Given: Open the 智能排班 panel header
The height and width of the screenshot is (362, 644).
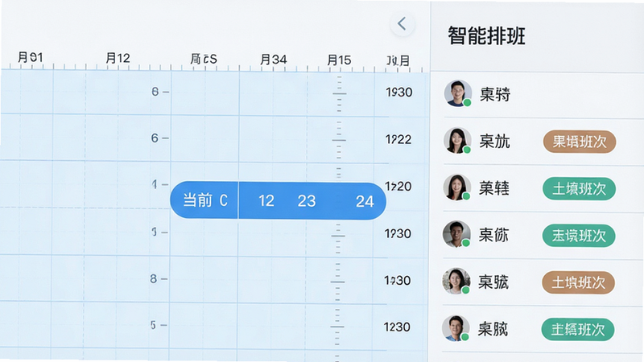Looking at the screenshot, I should click(486, 35).
